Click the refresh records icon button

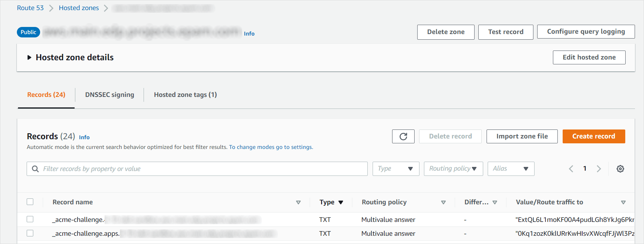point(403,136)
